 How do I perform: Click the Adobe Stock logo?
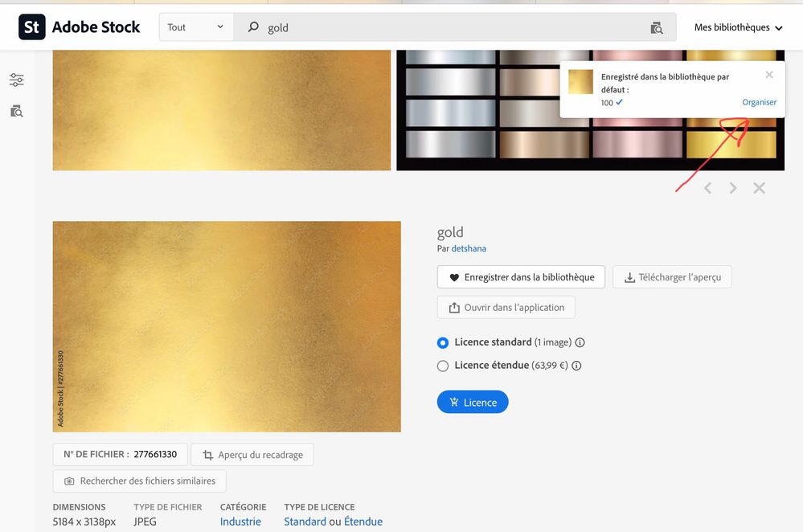(80, 27)
